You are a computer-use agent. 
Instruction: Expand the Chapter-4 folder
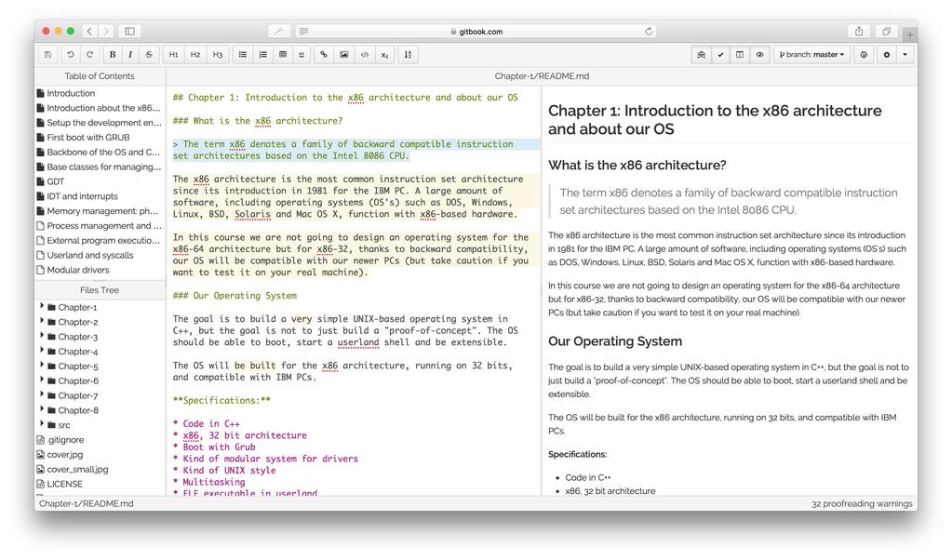click(42, 352)
